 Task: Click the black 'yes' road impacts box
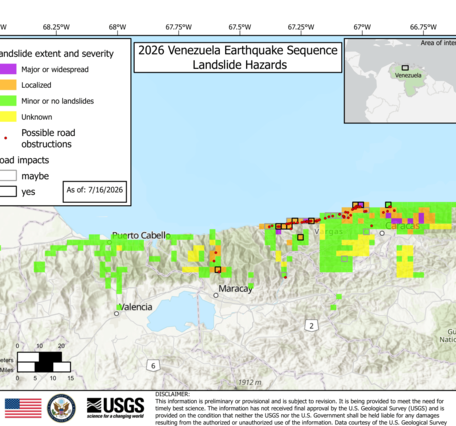[x=8, y=191]
